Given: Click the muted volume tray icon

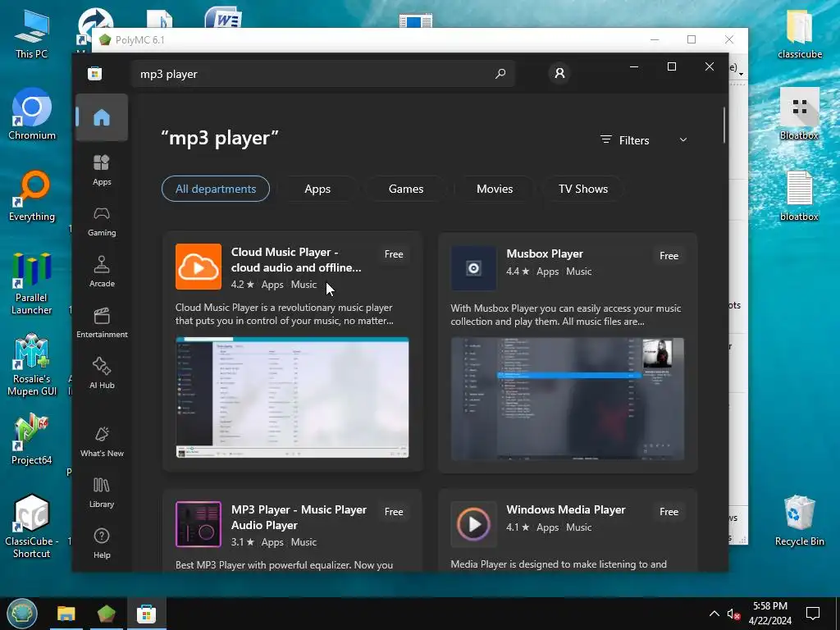Looking at the screenshot, I should [x=733, y=614].
